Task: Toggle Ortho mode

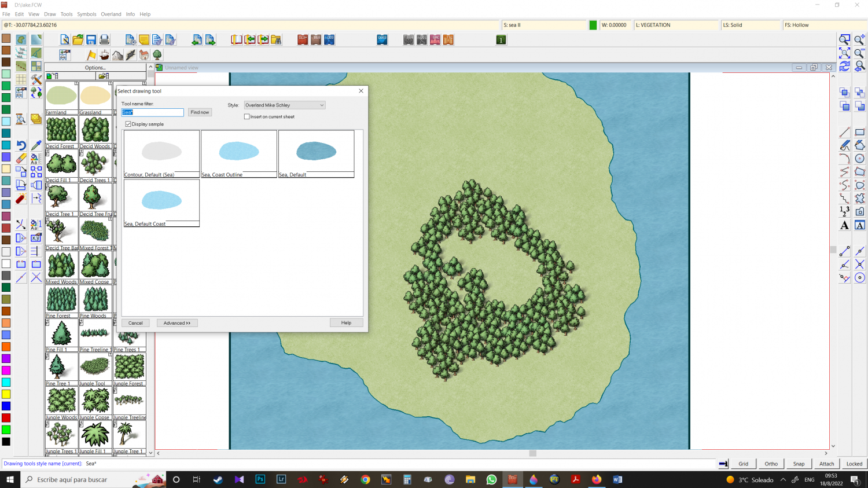Action: click(771, 464)
